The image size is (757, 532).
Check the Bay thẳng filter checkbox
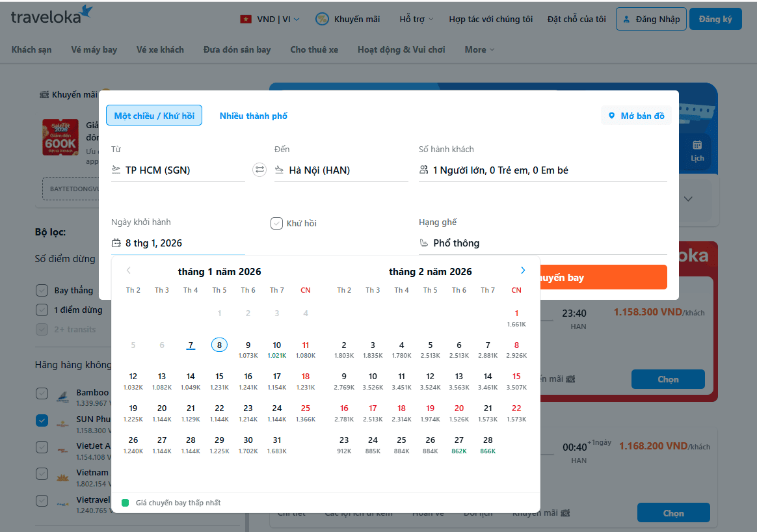[42, 290]
